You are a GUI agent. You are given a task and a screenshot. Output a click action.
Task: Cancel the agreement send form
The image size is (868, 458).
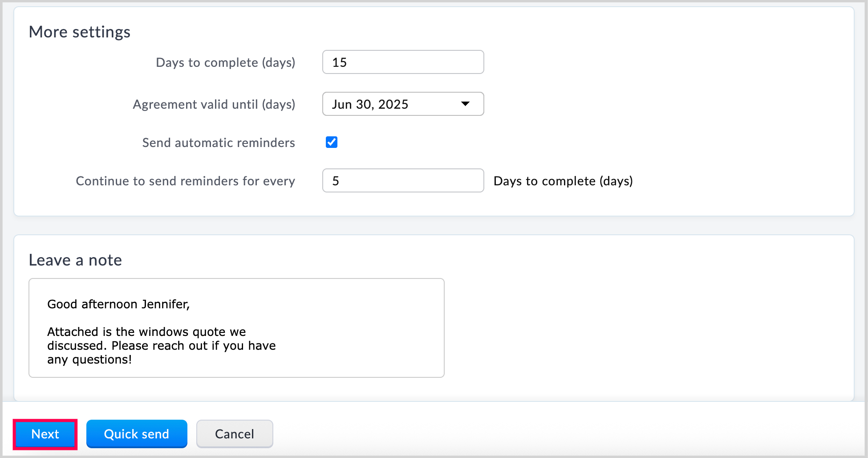235,434
